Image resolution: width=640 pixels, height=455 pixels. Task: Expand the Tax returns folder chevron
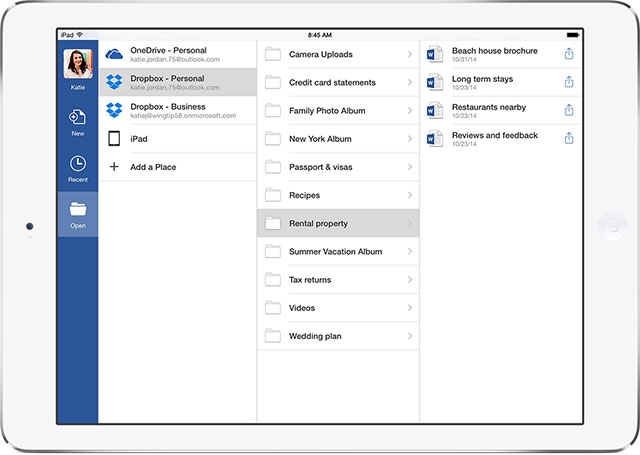[410, 280]
